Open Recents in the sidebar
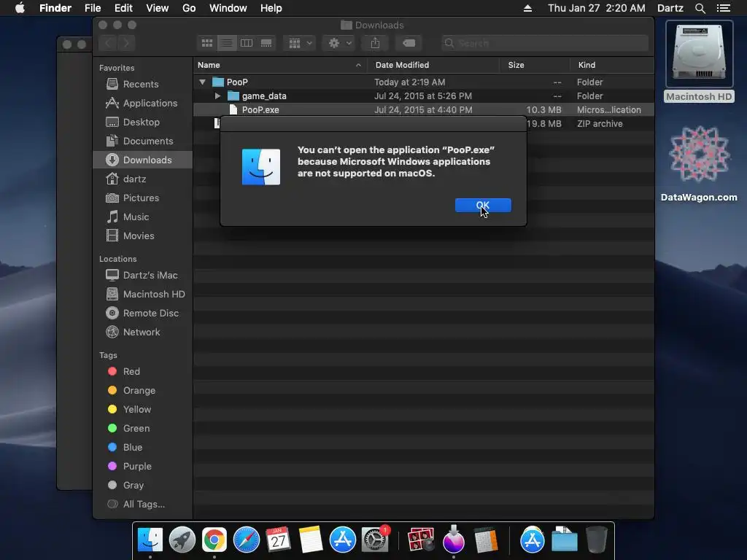Image resolution: width=747 pixels, height=560 pixels. point(143,85)
